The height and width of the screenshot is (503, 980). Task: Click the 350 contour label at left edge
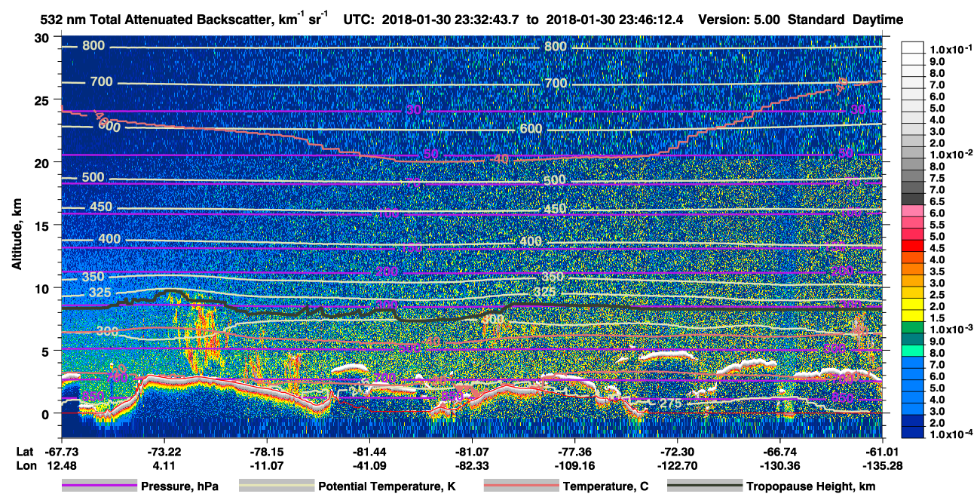93,277
